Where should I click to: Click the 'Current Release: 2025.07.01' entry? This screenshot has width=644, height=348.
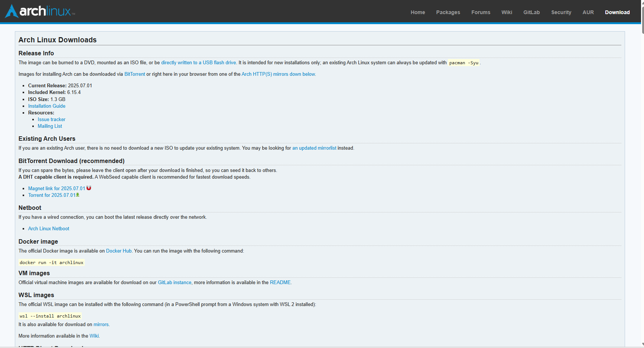[x=60, y=86]
